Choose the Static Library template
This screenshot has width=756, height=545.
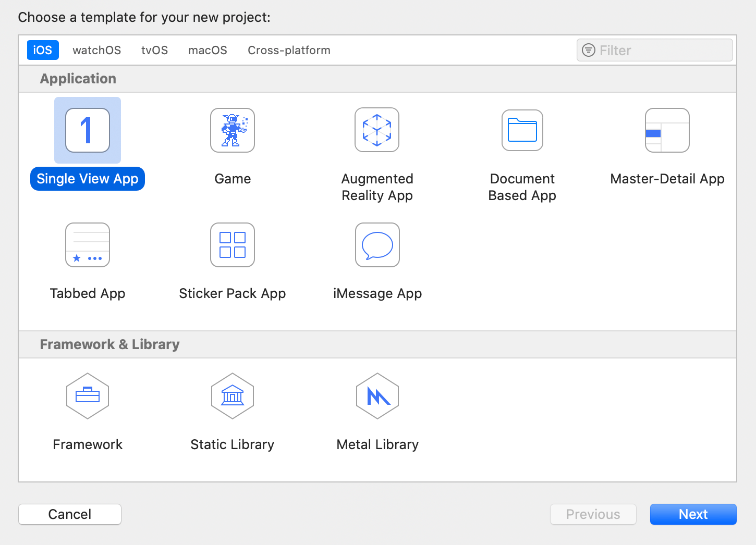pos(233,396)
